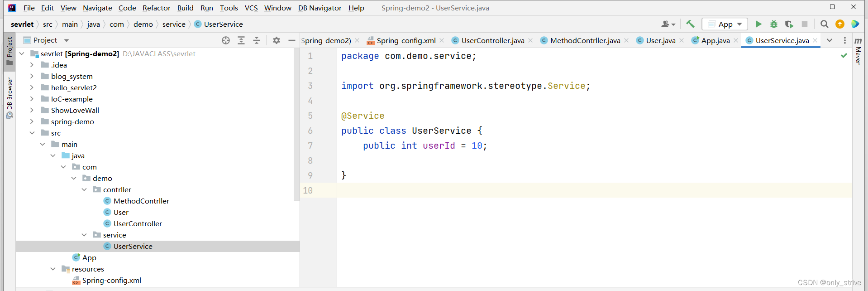Click the green inspection checkmark
The height and width of the screenshot is (291, 868).
pos(844,55)
